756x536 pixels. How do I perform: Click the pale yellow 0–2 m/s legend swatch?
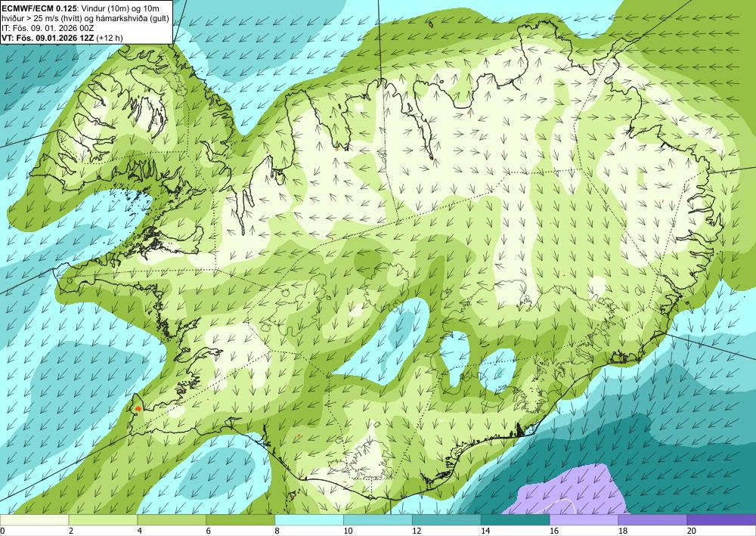(x=34, y=520)
